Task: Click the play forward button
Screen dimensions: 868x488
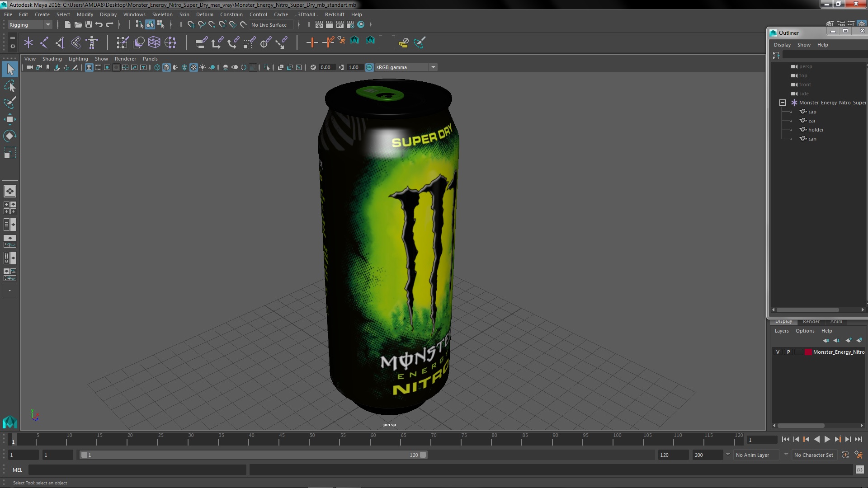Action: 827,439
